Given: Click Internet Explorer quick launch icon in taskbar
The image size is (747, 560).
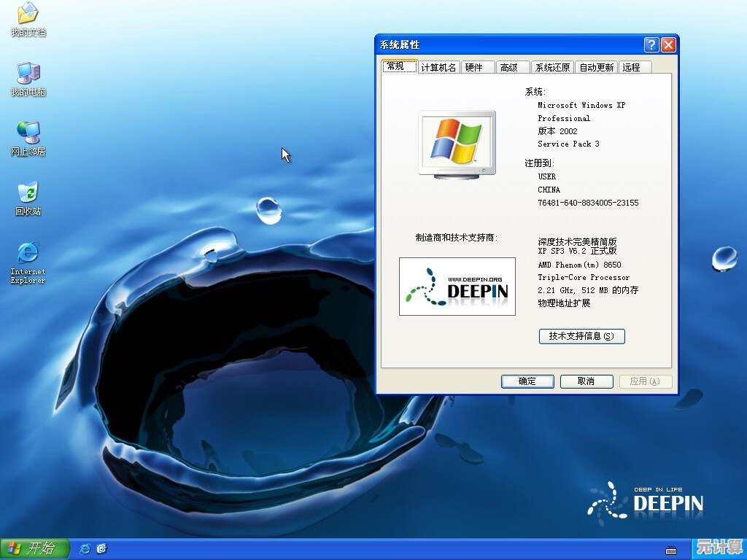Looking at the screenshot, I should point(85,548).
